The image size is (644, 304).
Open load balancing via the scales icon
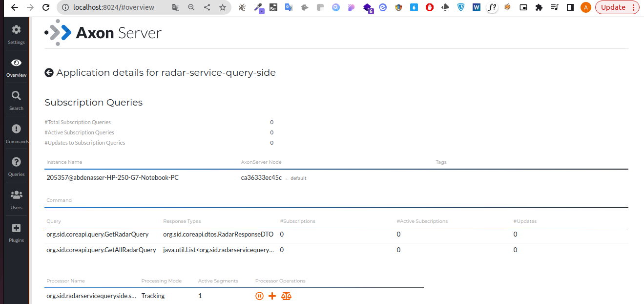click(x=286, y=296)
